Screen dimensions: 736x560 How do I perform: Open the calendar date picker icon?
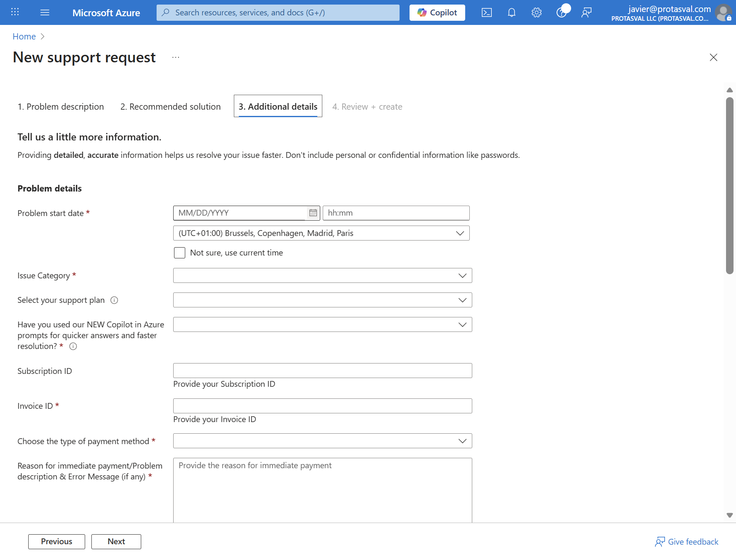pos(313,213)
